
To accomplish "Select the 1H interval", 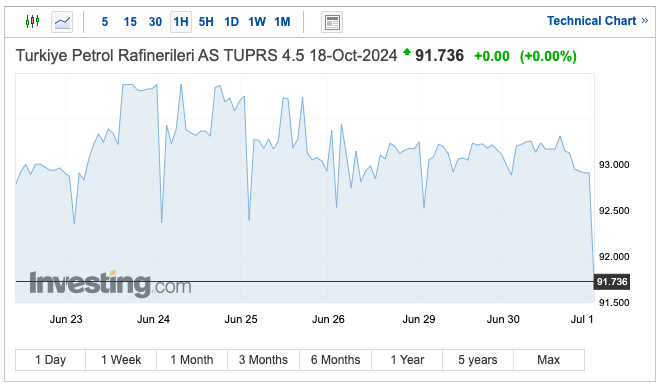I will 181,22.
